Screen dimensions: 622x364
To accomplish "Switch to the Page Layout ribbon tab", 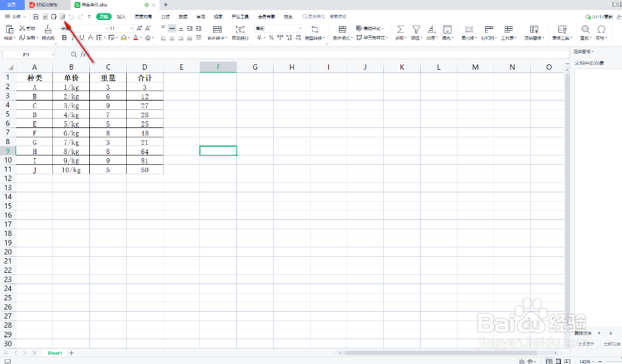I will coord(143,17).
